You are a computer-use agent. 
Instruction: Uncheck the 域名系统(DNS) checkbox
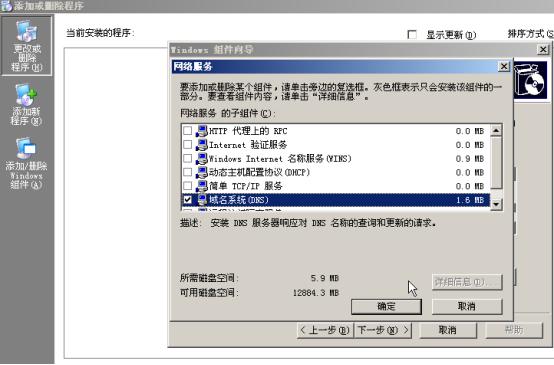pos(188,200)
